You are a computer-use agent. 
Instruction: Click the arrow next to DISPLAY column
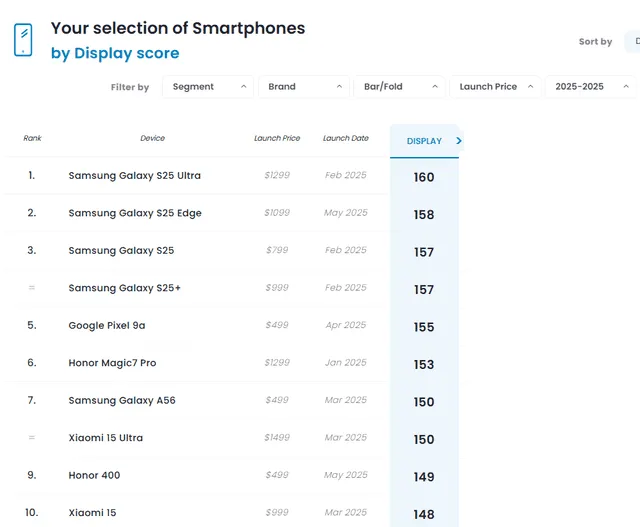[x=459, y=141]
